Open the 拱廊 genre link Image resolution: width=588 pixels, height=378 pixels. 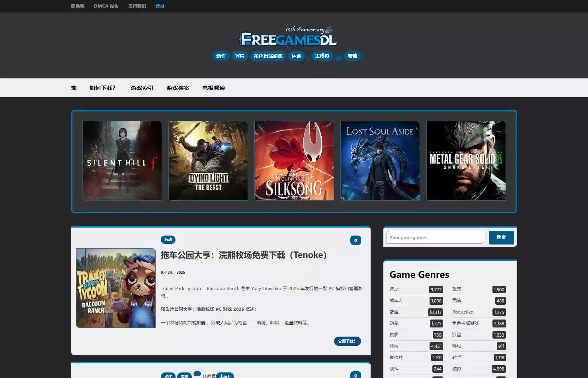[394, 335]
